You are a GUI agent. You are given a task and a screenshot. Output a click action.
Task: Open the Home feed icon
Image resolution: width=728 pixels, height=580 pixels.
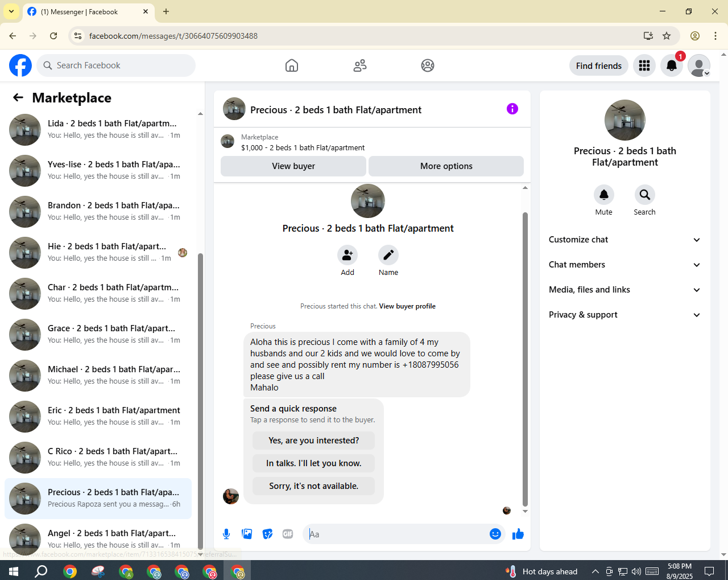point(292,65)
